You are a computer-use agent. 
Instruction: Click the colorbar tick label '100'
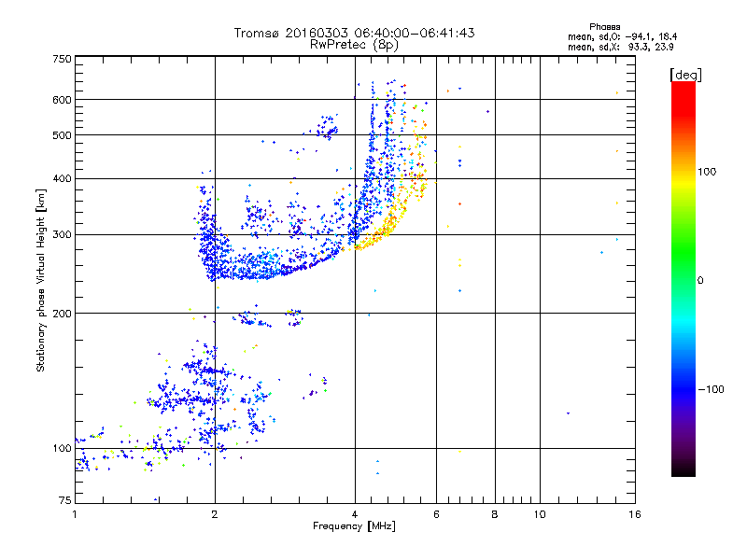pos(707,172)
